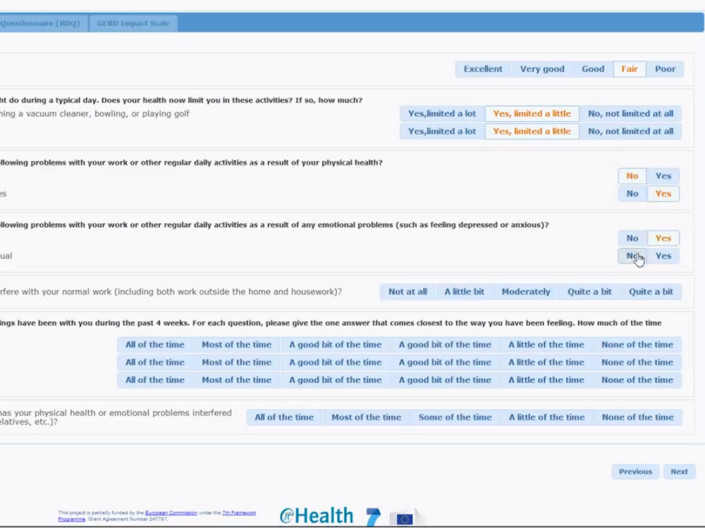Set health rating to Poor
This screenshot has width=705, height=528.
point(665,69)
